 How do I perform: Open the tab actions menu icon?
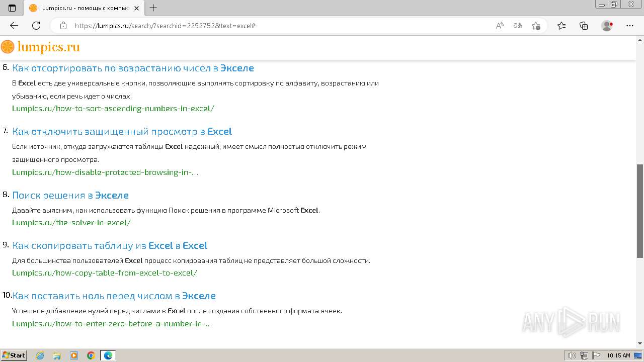pyautogui.click(x=12, y=8)
